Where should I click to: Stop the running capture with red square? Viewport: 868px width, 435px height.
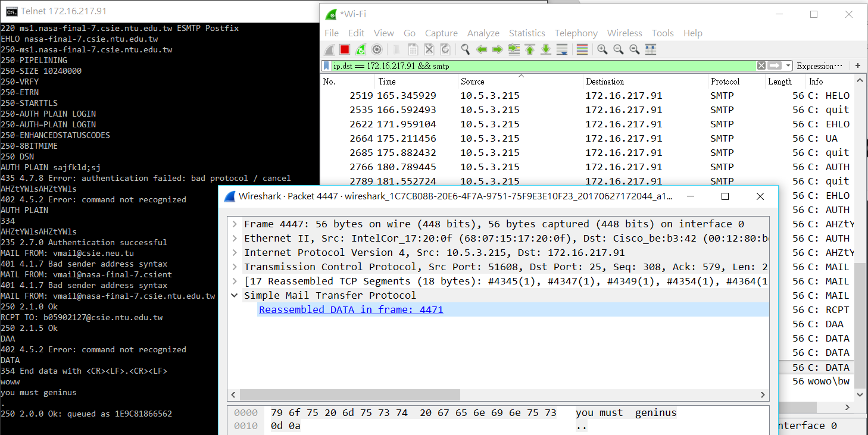click(345, 49)
